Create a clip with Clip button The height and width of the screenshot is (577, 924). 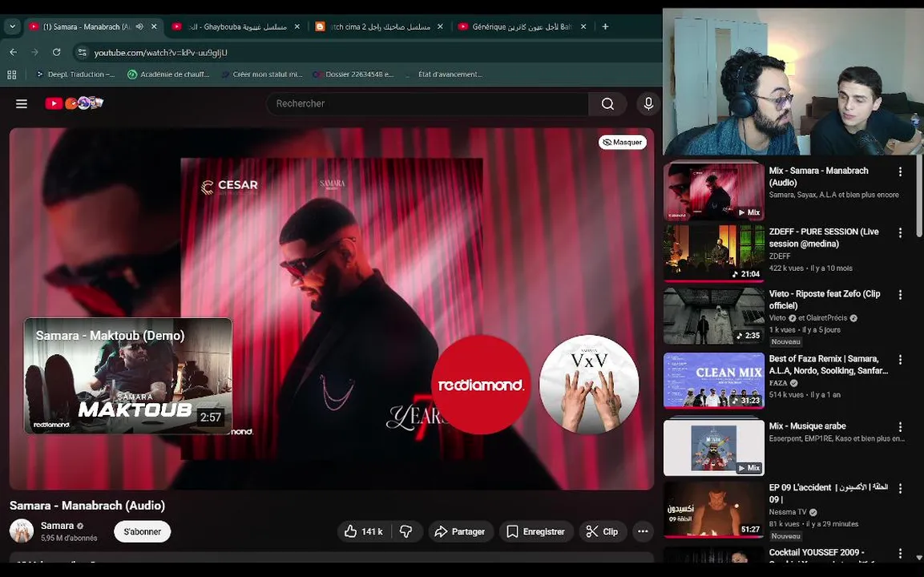603,531
